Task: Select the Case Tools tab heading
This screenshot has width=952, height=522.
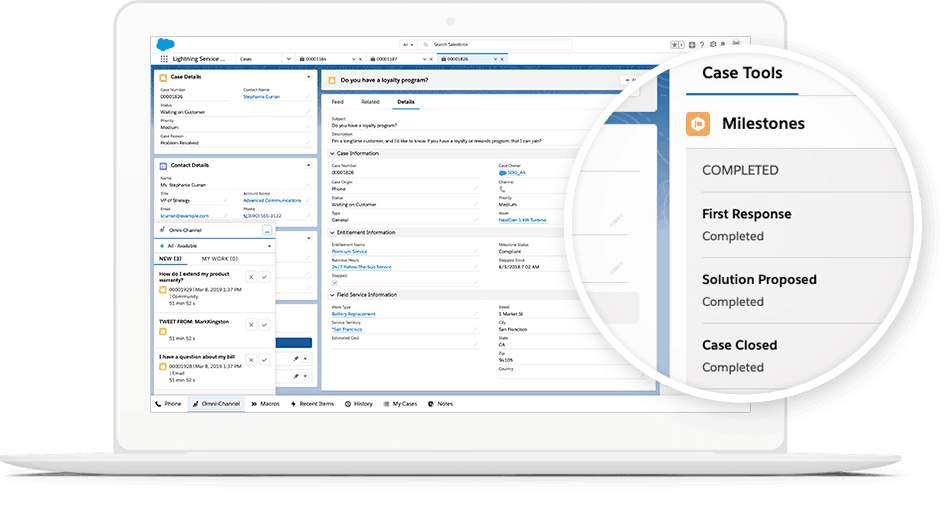Action: coord(742,73)
